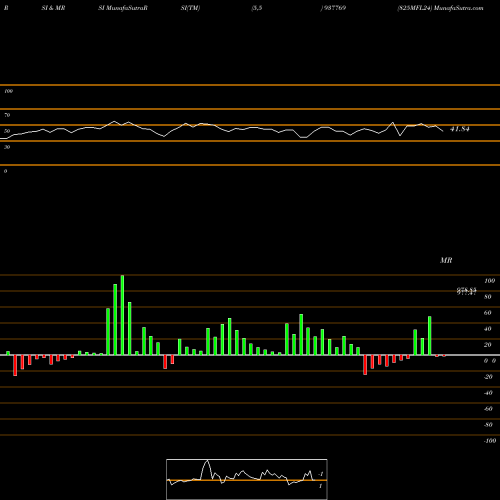Screen dimensions: 500x500
Task: Click the header text "SI MunafaSutraR"
Action: 123,8
